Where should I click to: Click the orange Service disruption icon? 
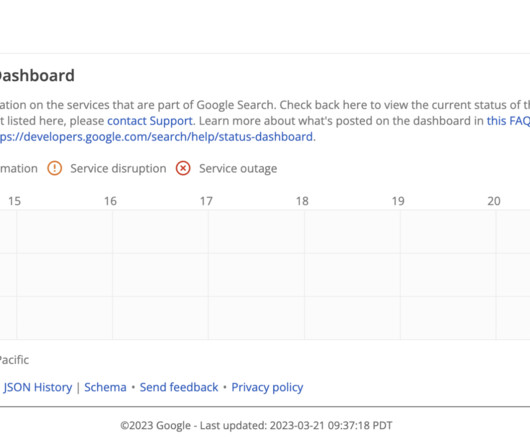point(54,168)
